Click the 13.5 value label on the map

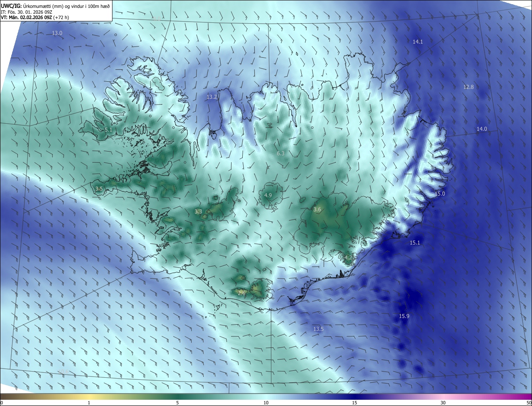[318, 329]
